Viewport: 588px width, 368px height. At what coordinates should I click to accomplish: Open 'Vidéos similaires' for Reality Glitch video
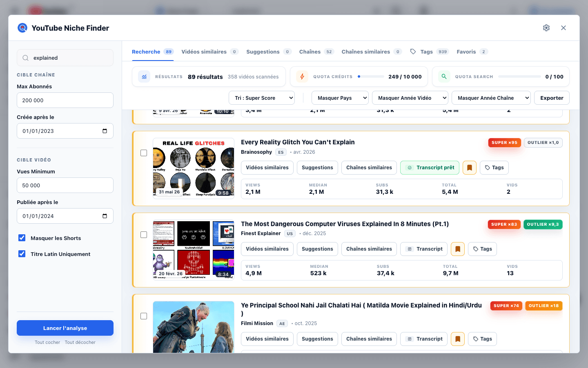(x=267, y=168)
